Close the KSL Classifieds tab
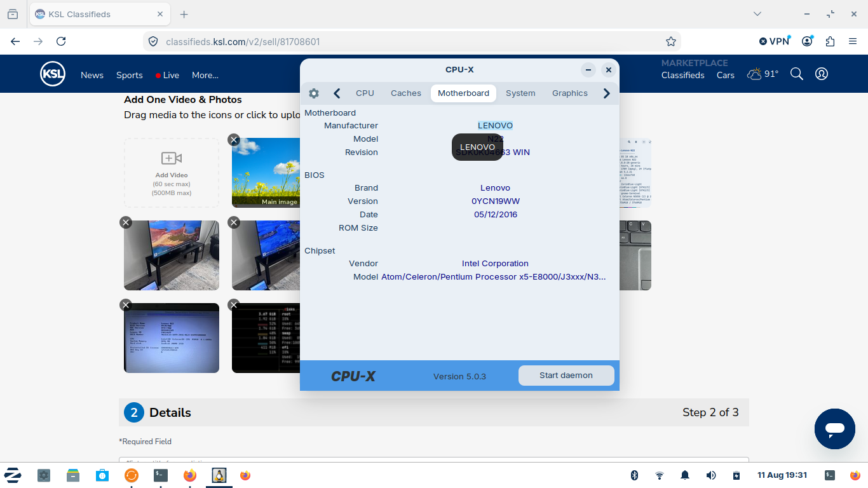The width and height of the screenshot is (868, 488). 160,14
